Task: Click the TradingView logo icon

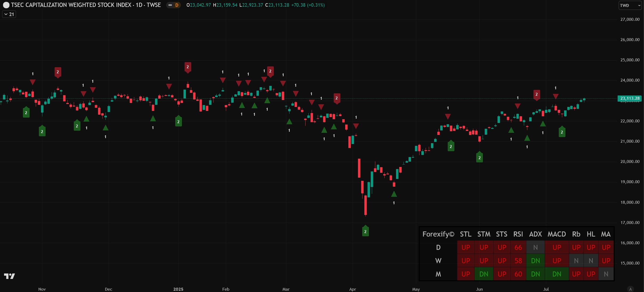Action: (x=9, y=276)
